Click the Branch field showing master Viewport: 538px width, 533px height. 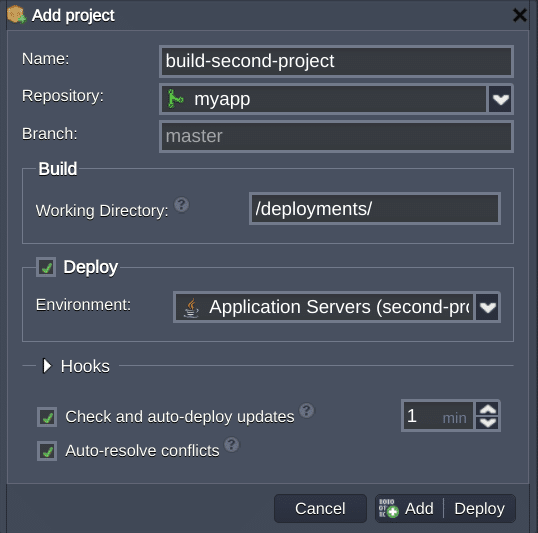click(x=336, y=136)
